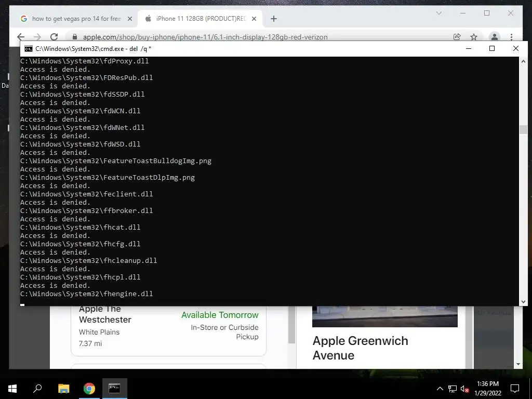This screenshot has height=399, width=532.
Task: Open Chrome tab search dropdown arrow
Action: pos(438,13)
